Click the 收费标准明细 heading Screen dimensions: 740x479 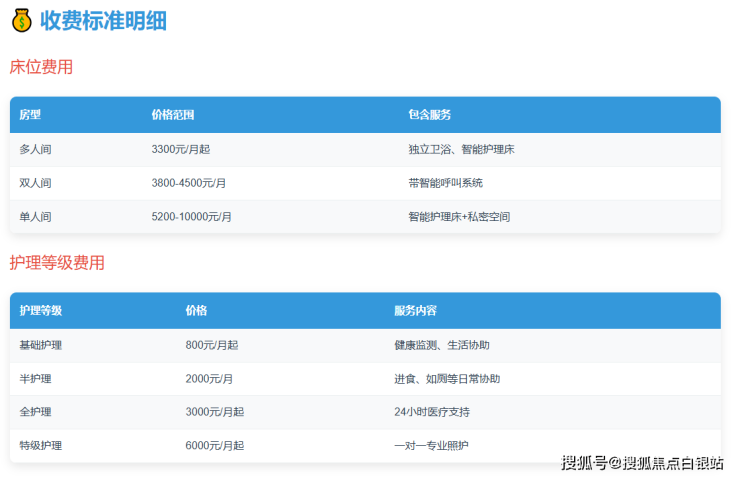pos(103,20)
